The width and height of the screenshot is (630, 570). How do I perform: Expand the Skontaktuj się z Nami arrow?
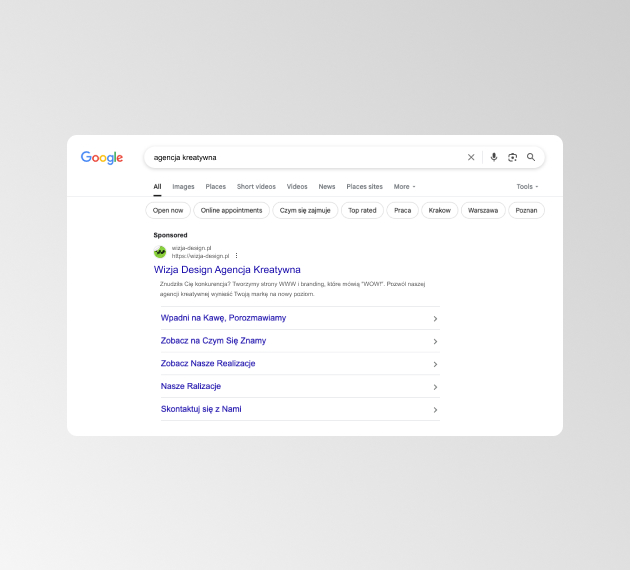[435, 410]
